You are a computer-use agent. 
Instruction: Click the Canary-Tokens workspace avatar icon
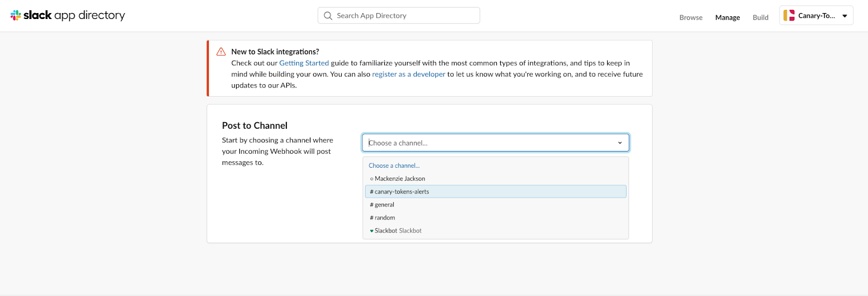789,16
